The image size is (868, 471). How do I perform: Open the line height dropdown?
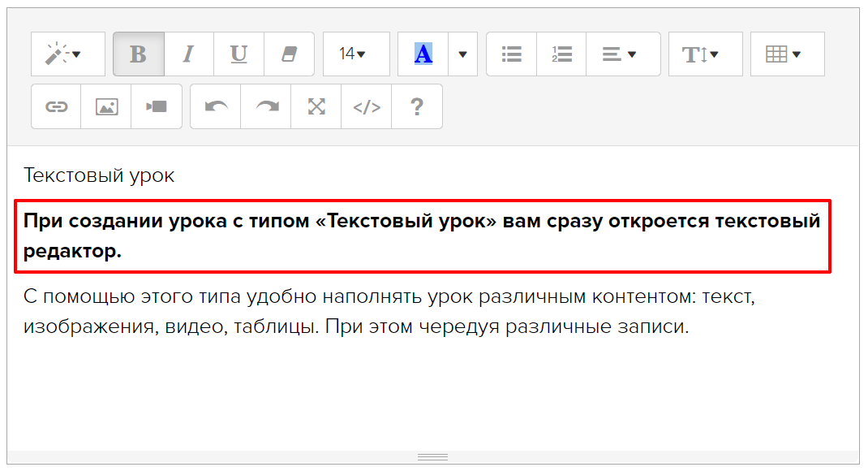[705, 54]
